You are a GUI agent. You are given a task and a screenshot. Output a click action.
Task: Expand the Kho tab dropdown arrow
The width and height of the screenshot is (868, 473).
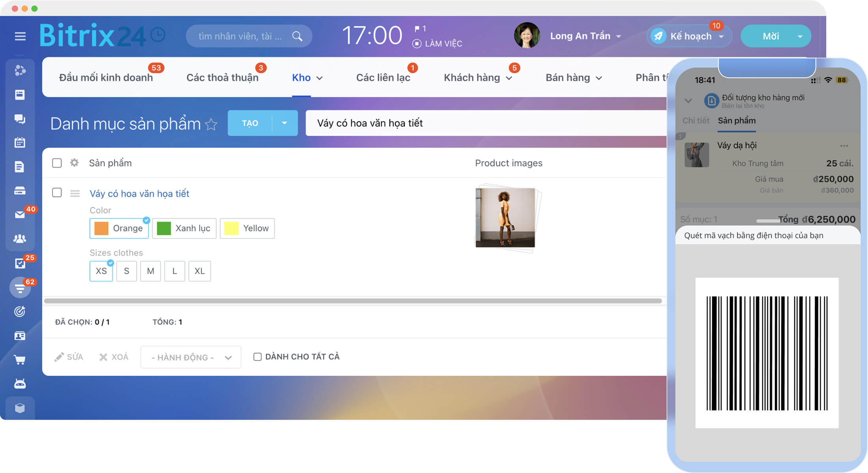(320, 78)
